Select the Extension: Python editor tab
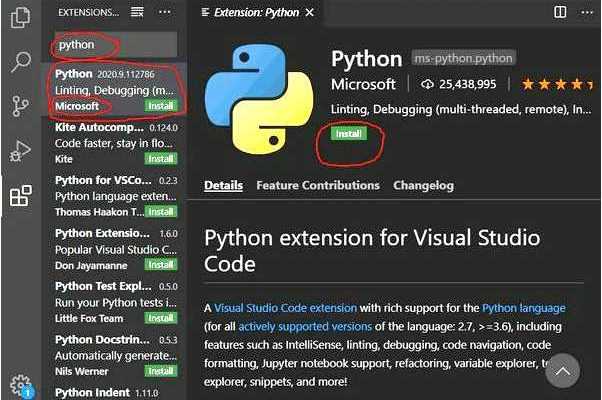Viewport: 602px width, 400px height. (256, 13)
